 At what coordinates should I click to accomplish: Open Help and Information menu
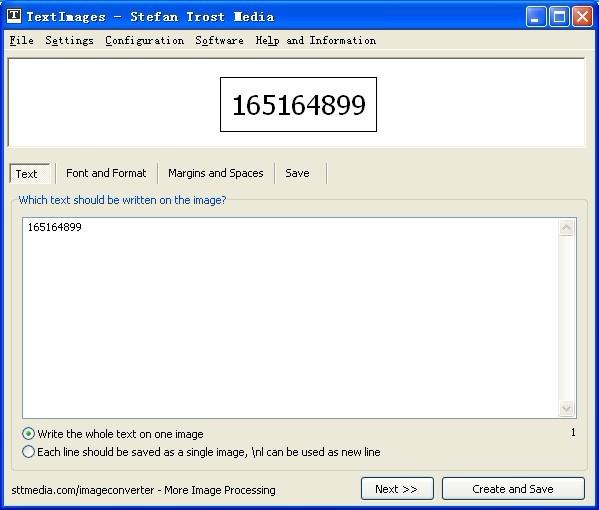click(316, 40)
